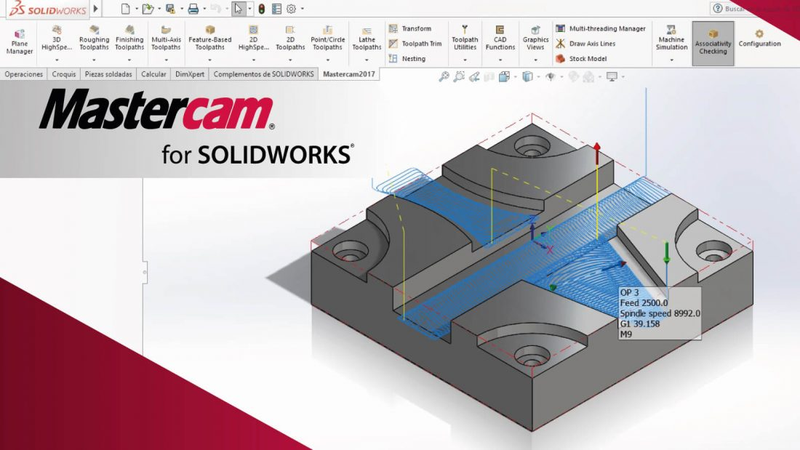This screenshot has height=450, width=800.
Task: Click the Roughing Toolpaths icon
Action: (x=94, y=30)
